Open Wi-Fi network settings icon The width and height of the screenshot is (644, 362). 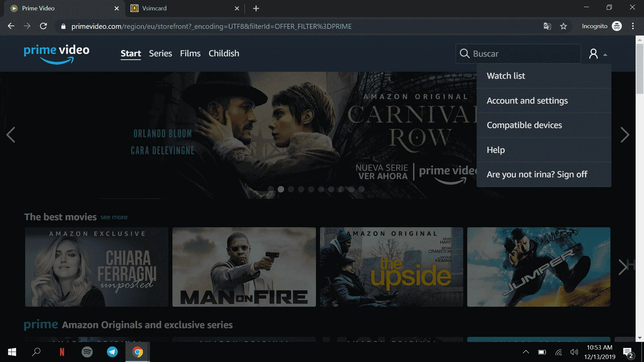point(558,352)
